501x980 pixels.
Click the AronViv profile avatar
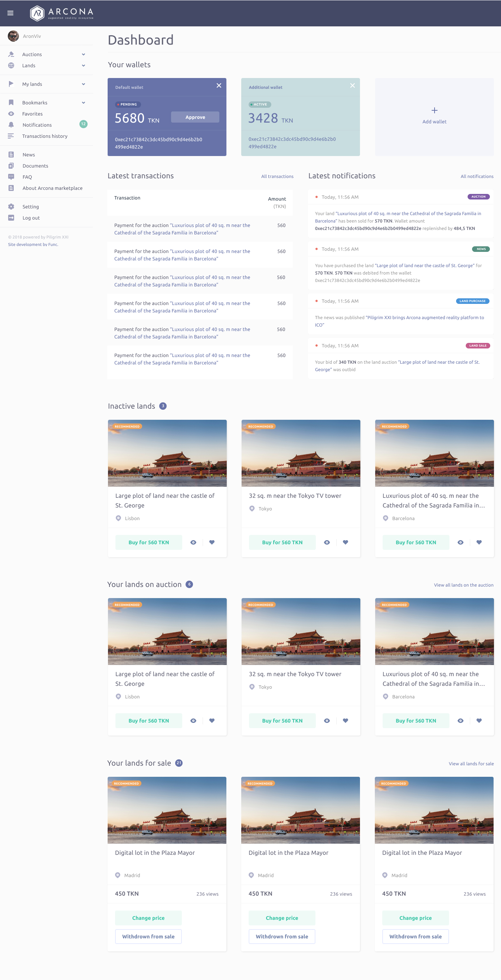tap(13, 36)
